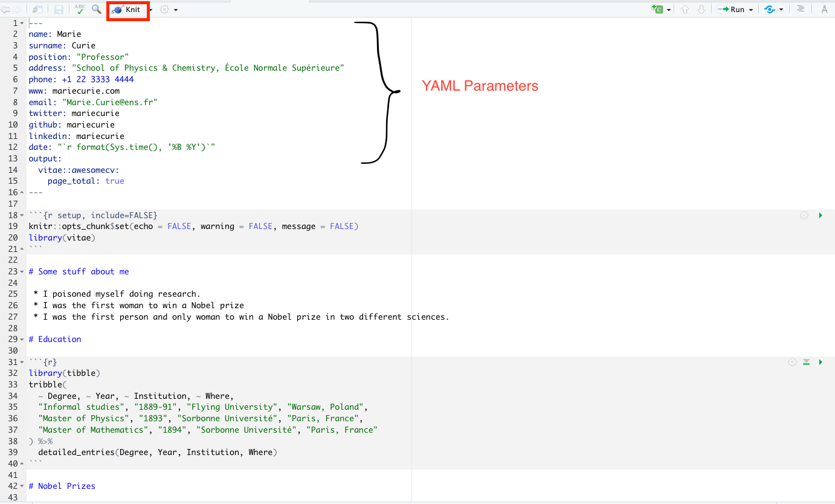
Task: Fold 'Some stuff about me' section
Action: tap(22, 272)
